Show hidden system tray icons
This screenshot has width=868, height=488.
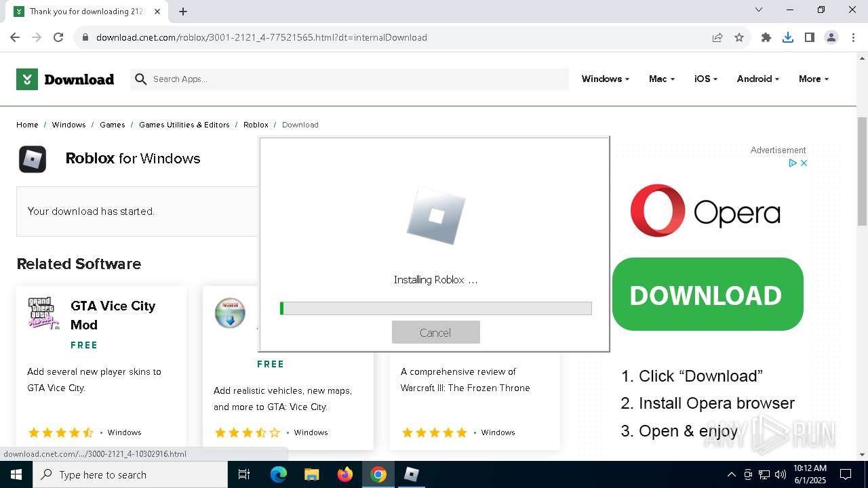point(731,474)
